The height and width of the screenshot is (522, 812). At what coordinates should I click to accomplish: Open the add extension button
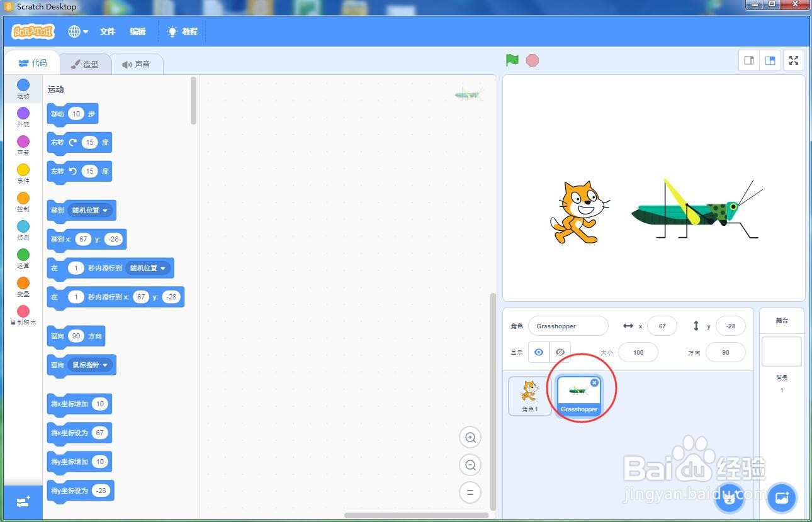[23, 502]
